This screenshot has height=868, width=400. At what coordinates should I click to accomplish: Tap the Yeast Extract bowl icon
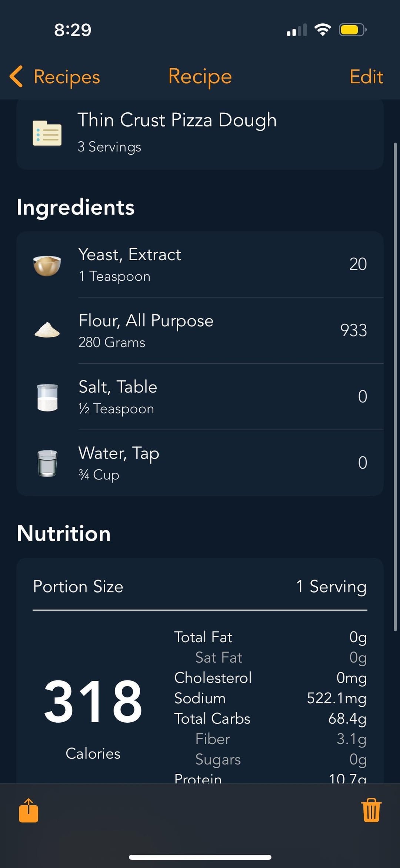(47, 265)
